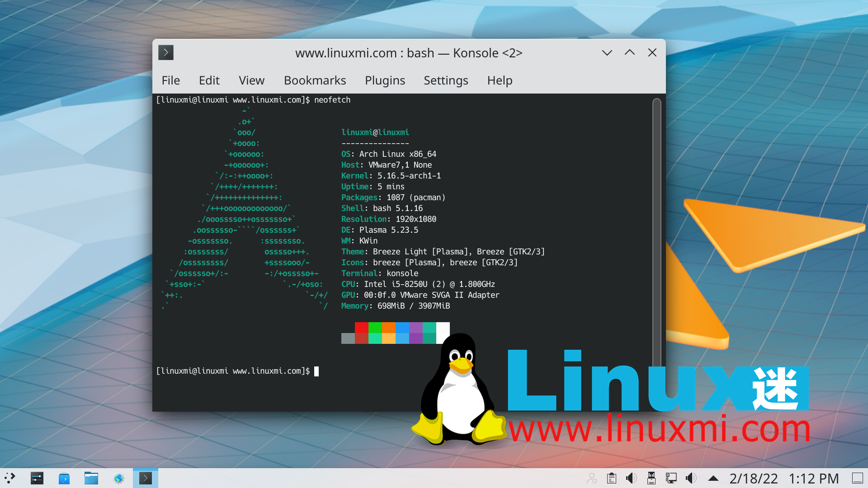The height and width of the screenshot is (488, 868).
Task: Click the 'DE: Plasma 5.23.5' line
Action: (x=380, y=230)
